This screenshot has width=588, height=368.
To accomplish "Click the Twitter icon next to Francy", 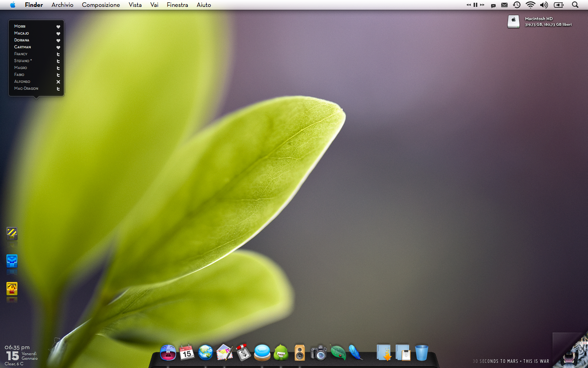I will coord(58,54).
